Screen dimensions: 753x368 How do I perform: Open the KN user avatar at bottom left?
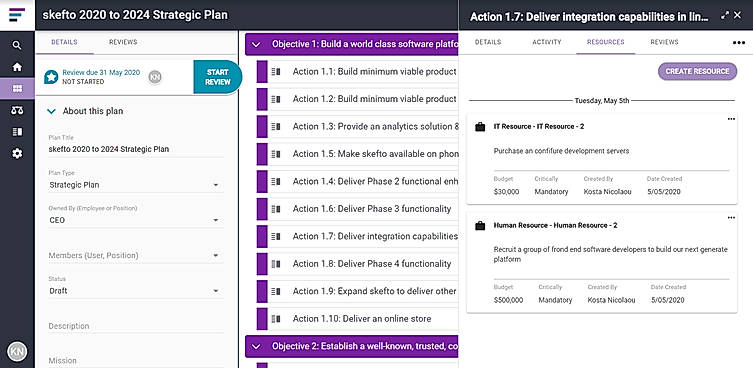click(x=17, y=352)
